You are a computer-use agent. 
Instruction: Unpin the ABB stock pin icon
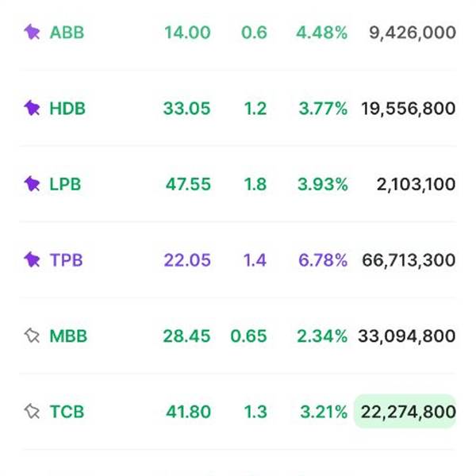pos(32,33)
